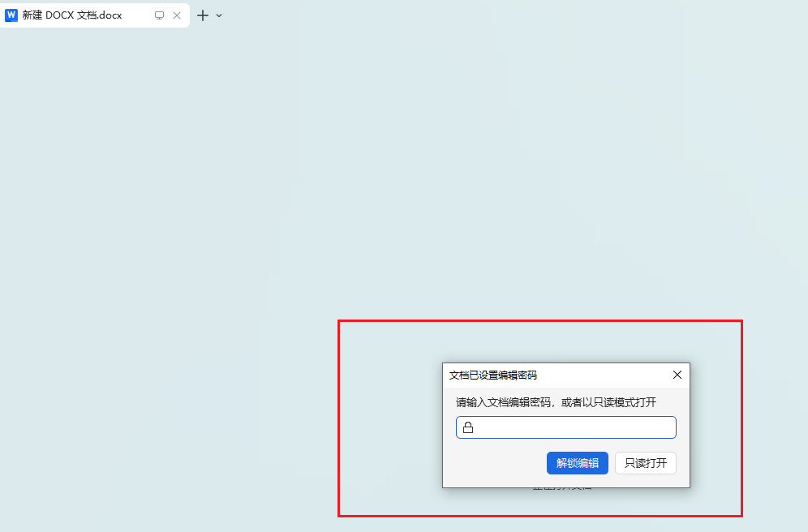This screenshot has height=532, width=808.
Task: Choose read-only mode to skip the password
Action: [x=645, y=462]
